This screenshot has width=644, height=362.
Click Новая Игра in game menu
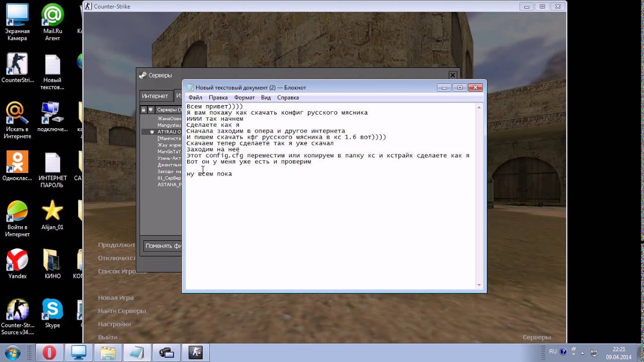116,298
